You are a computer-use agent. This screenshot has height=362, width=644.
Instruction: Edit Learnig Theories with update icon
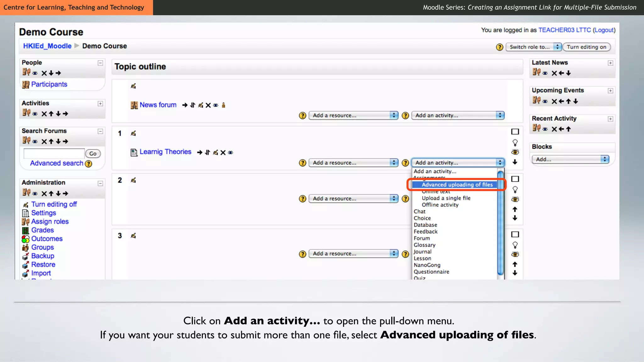(215, 152)
